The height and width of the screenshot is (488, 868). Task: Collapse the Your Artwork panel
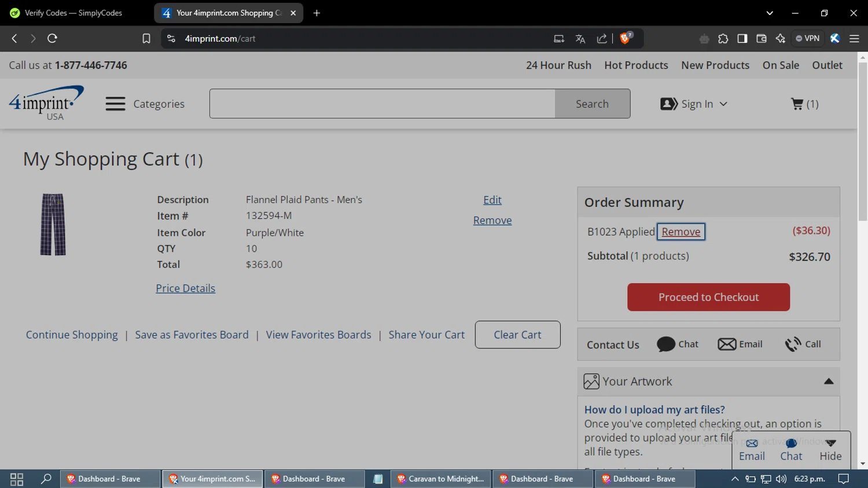(x=829, y=381)
